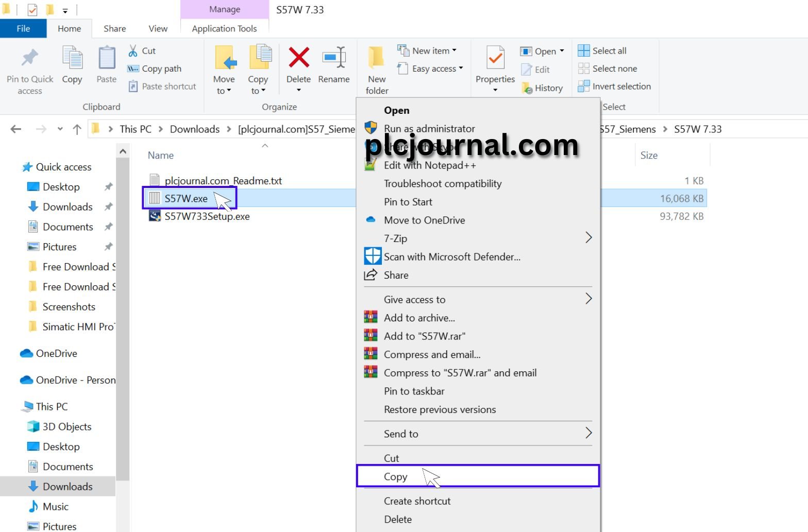Open the recent locations dropdown arrow

(x=60, y=129)
